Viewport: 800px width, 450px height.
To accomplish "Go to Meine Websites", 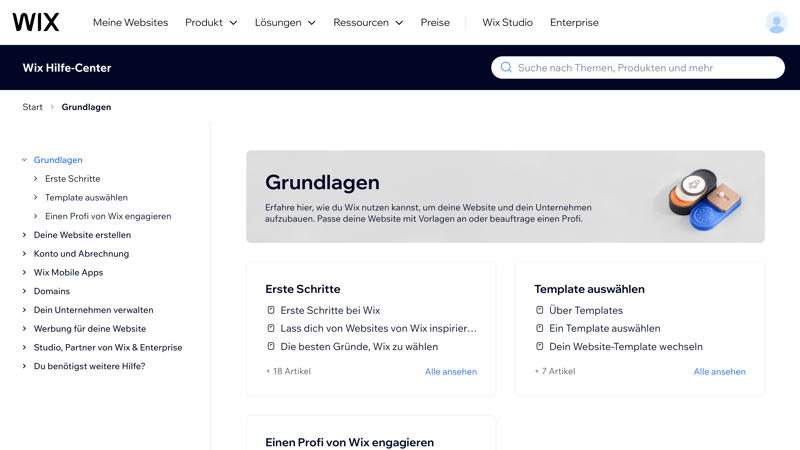I will pos(130,22).
